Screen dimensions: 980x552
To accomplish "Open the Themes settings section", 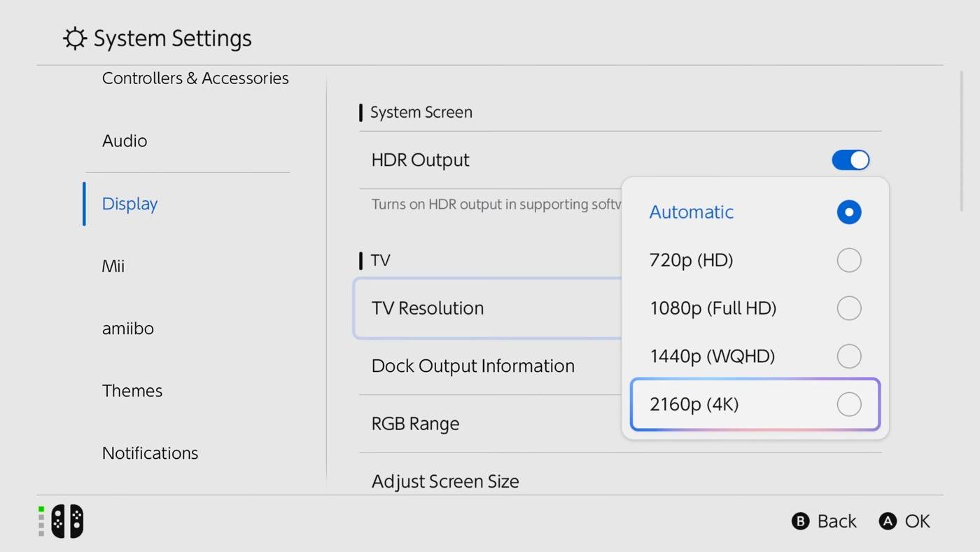I will (132, 391).
